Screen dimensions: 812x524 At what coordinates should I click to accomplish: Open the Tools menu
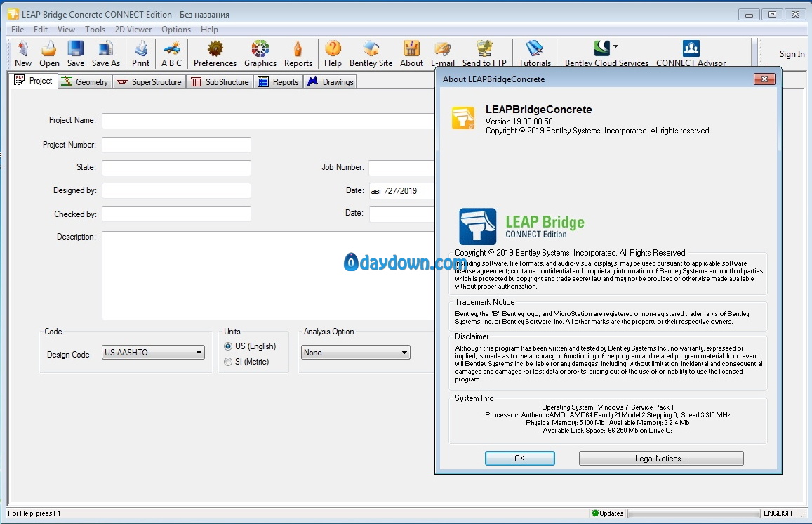click(x=95, y=30)
